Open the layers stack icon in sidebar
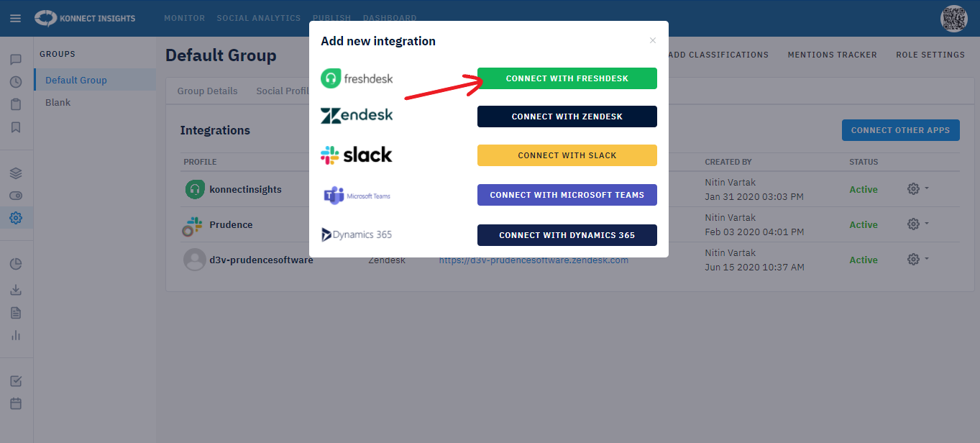This screenshot has height=443, width=980. pyautogui.click(x=17, y=173)
